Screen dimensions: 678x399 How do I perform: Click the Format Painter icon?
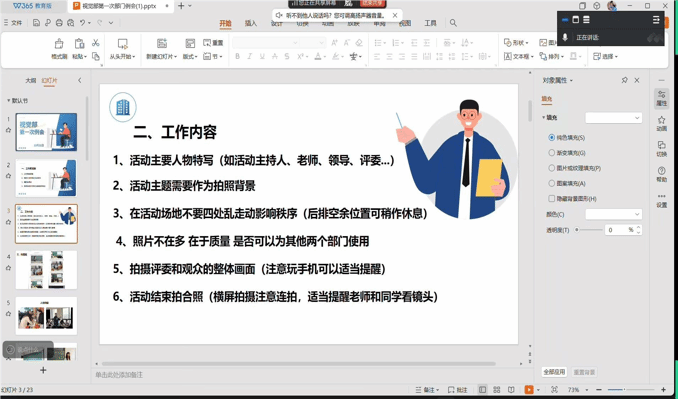click(59, 44)
